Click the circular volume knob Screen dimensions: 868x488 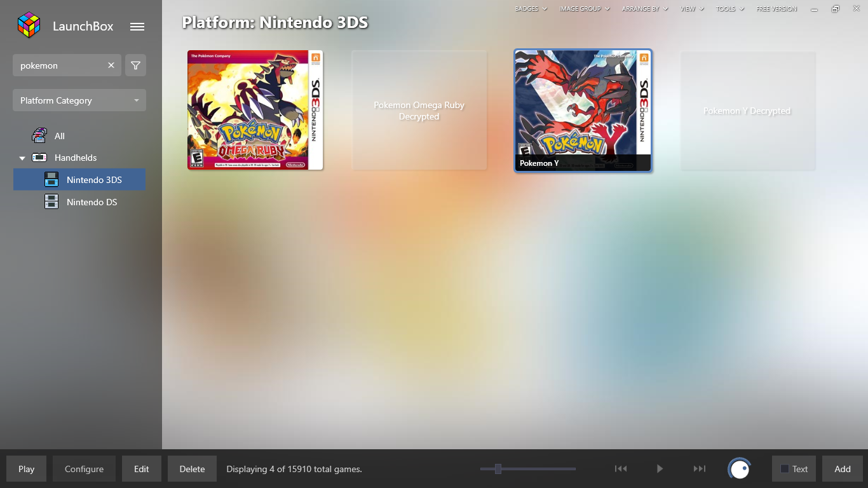(x=740, y=469)
